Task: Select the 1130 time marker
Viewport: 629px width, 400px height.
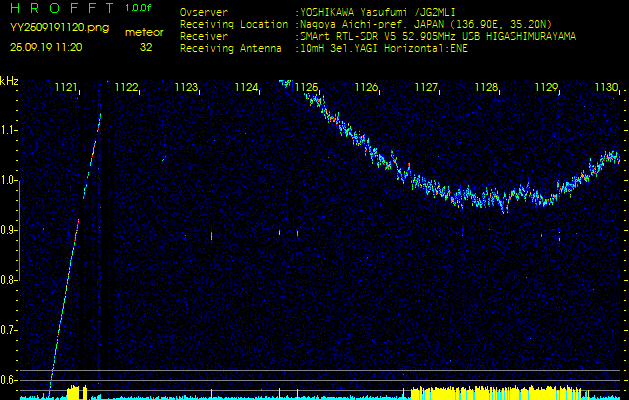Action: pyautogui.click(x=606, y=88)
